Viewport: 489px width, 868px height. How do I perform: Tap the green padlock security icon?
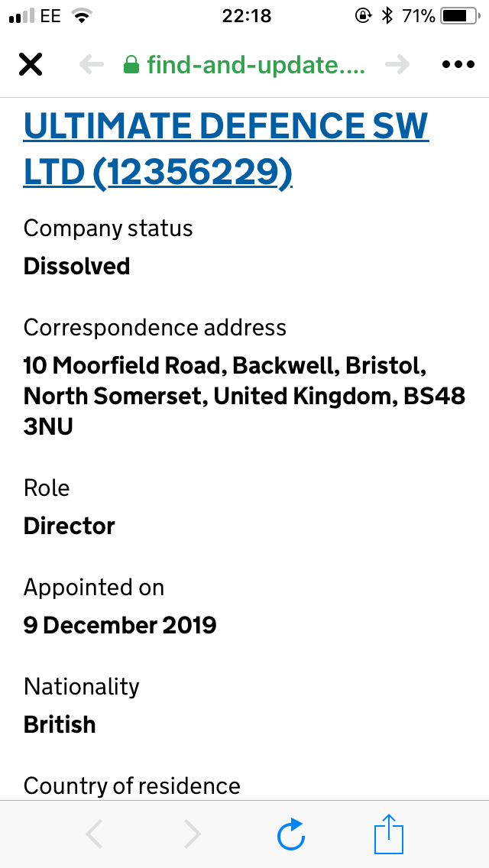131,65
